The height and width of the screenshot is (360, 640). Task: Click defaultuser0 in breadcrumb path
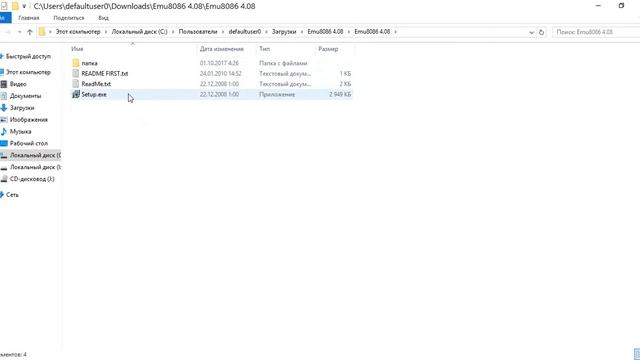tap(244, 31)
